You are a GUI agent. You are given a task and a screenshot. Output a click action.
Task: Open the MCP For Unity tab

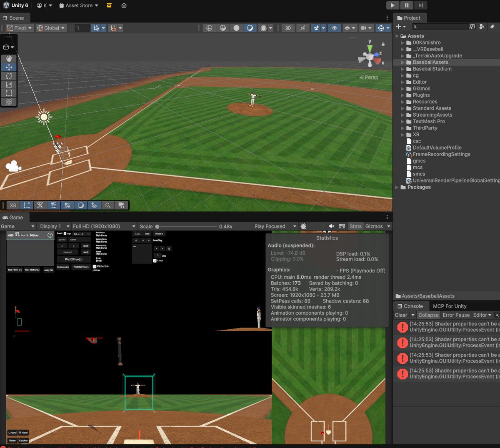[450, 306]
